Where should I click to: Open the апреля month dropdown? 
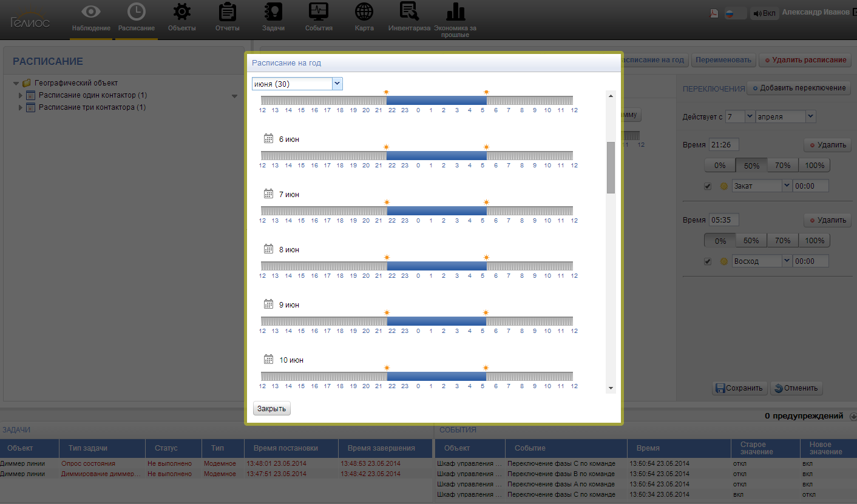click(811, 116)
